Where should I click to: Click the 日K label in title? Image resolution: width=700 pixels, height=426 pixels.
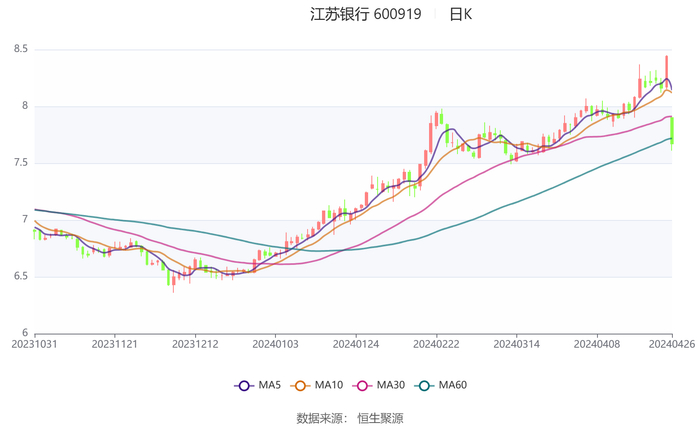click(460, 14)
